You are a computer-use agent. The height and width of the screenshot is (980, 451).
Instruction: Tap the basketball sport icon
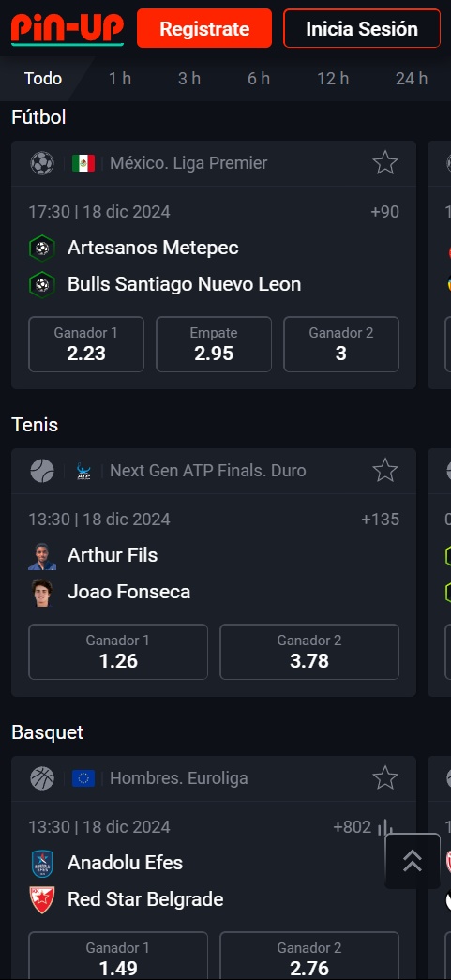tap(42, 778)
